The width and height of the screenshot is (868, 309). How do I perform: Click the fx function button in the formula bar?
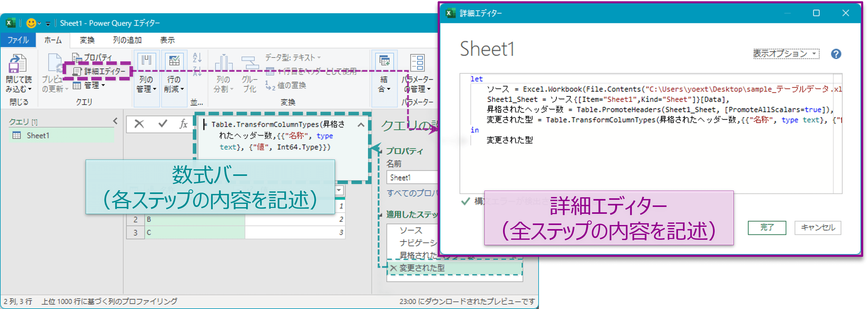(x=183, y=124)
